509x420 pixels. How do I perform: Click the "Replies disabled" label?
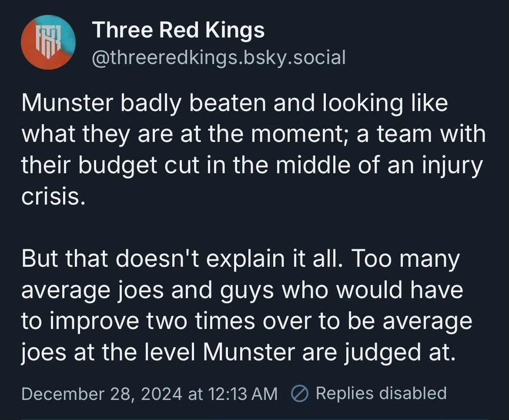pos(381,394)
